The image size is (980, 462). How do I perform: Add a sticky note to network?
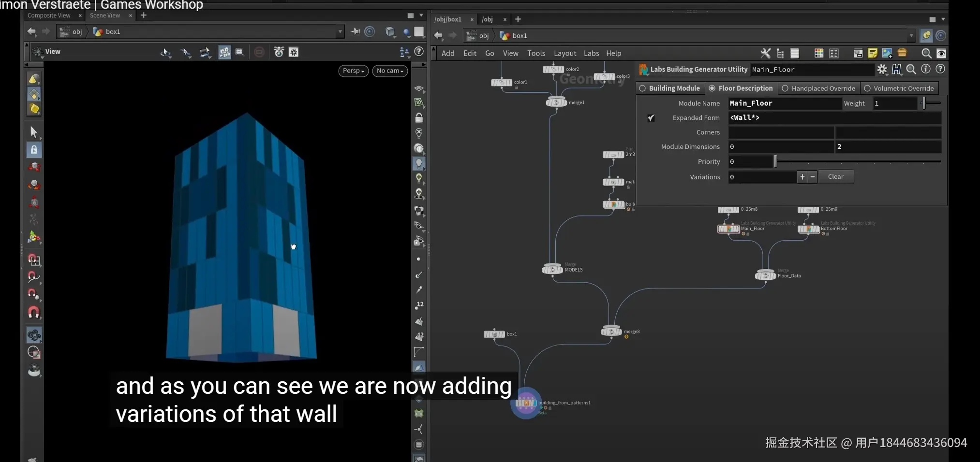click(872, 53)
